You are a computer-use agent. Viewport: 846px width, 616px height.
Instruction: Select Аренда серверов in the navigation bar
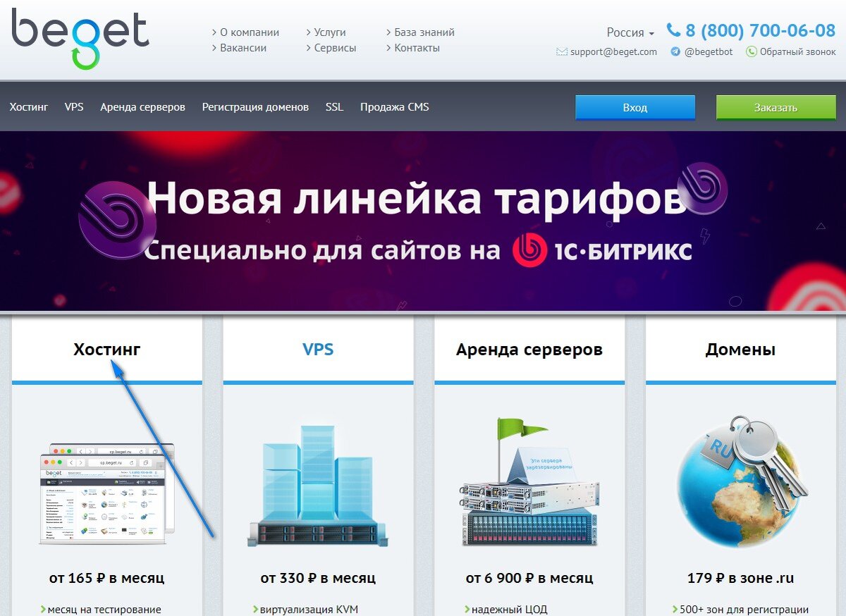(x=142, y=107)
